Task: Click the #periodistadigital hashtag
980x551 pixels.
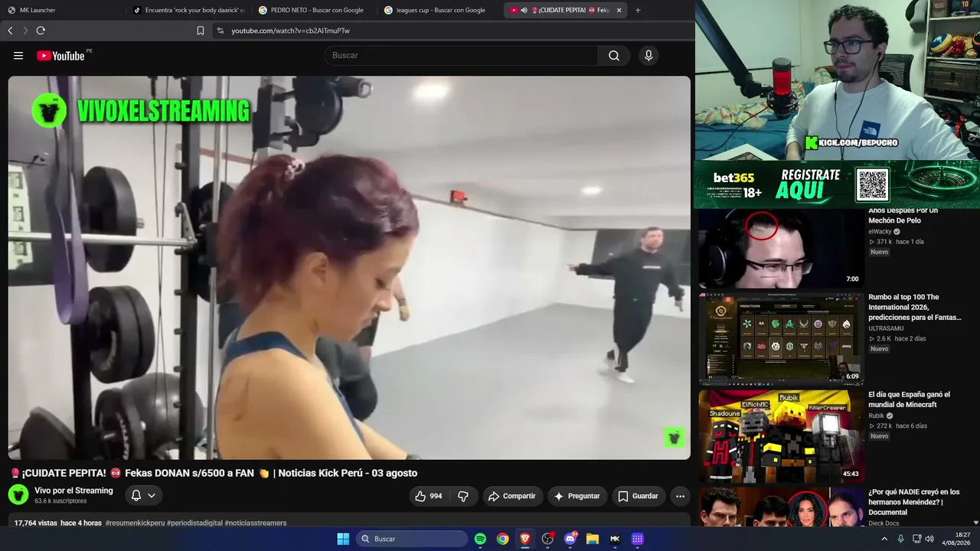Action: pyautogui.click(x=195, y=523)
